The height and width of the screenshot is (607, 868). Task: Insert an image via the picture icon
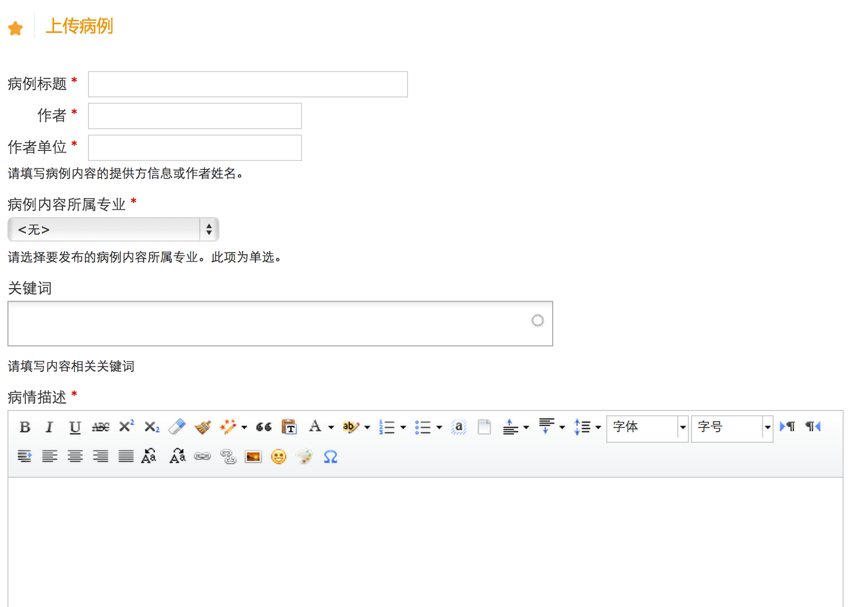[253, 457]
